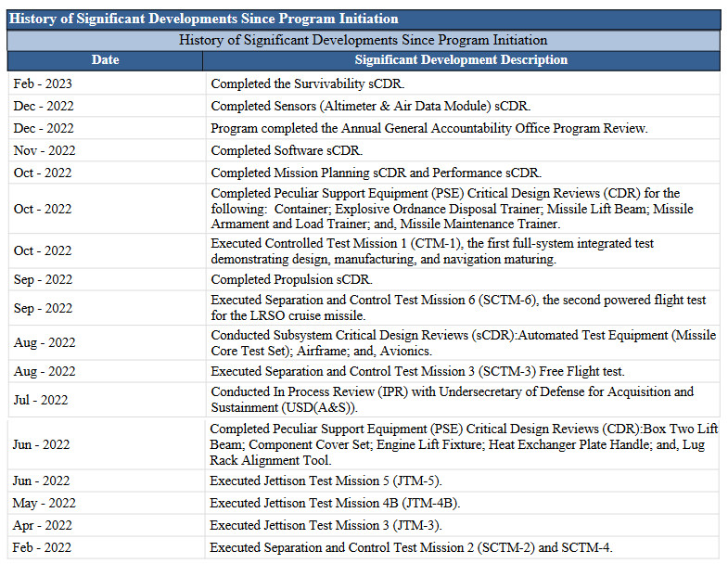Select the Mission Planning sCDR and Performance entry

[x=376, y=173]
